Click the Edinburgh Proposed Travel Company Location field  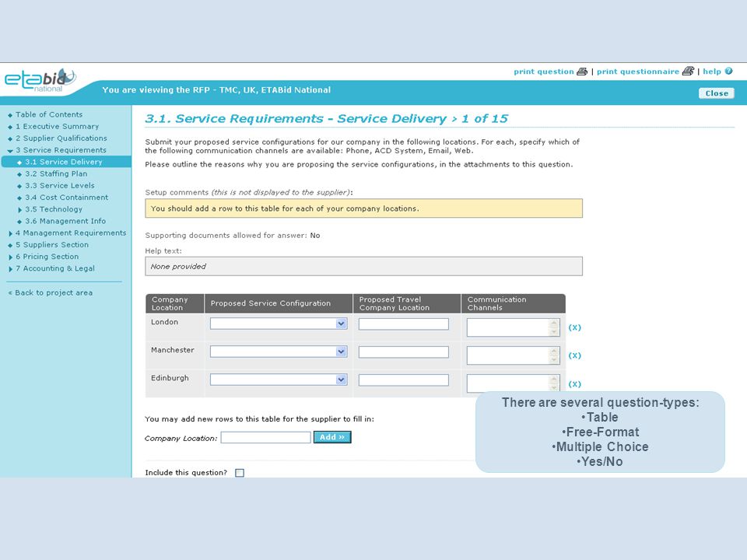click(404, 380)
